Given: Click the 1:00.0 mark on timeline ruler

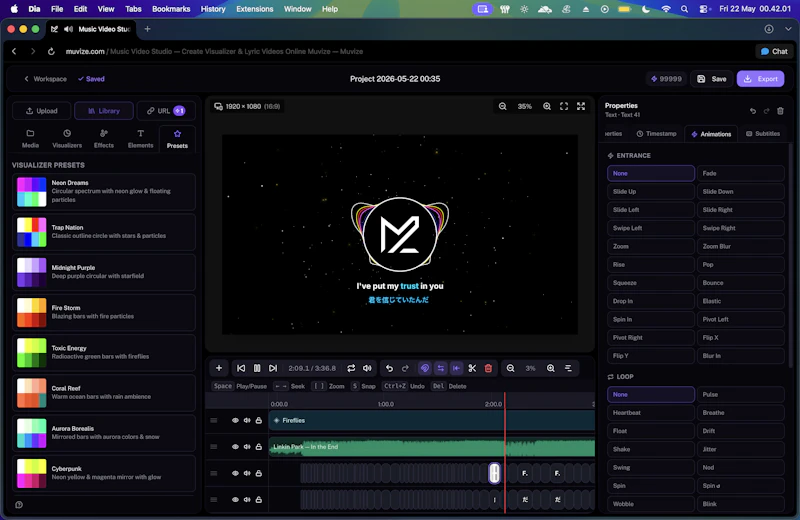Looking at the screenshot, I should pos(386,404).
